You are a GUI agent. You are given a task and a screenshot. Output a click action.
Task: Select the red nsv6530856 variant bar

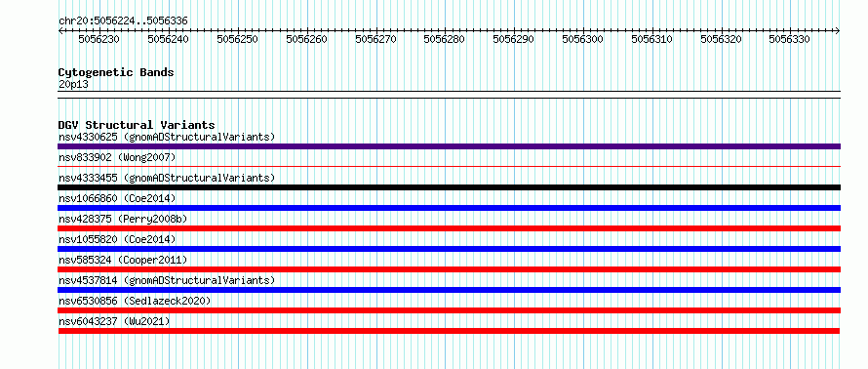(449, 310)
